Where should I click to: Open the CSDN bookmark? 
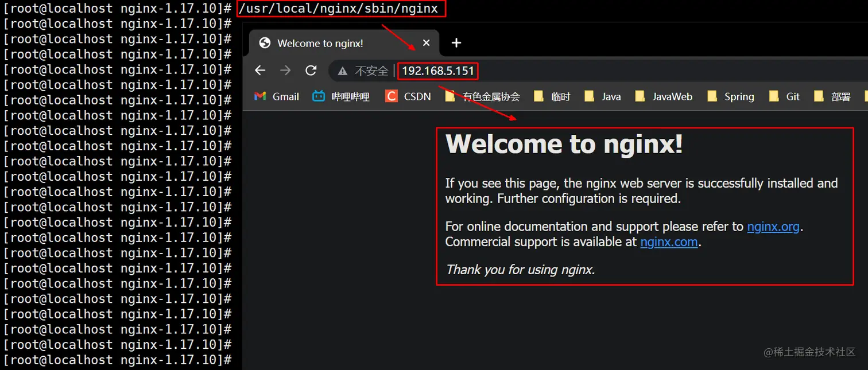(408, 96)
